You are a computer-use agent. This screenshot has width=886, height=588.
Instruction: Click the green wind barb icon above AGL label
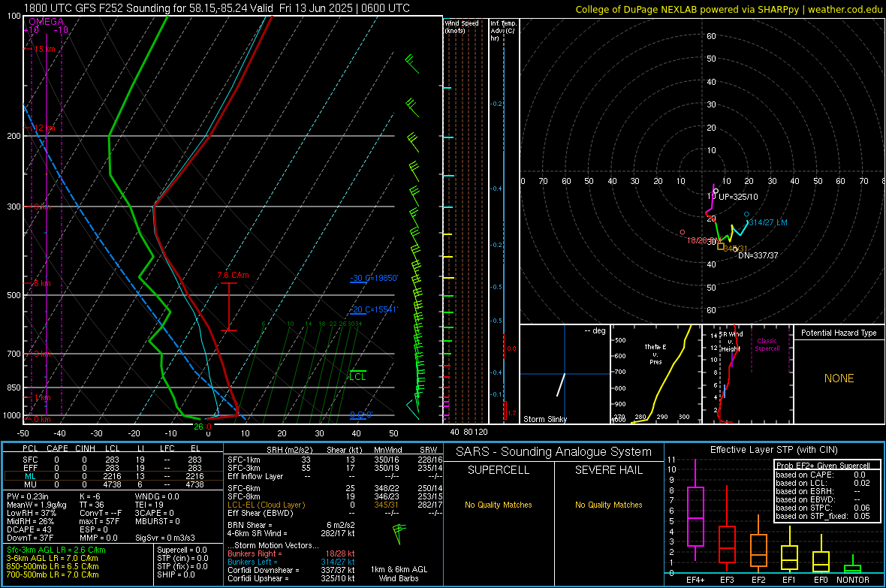399,534
